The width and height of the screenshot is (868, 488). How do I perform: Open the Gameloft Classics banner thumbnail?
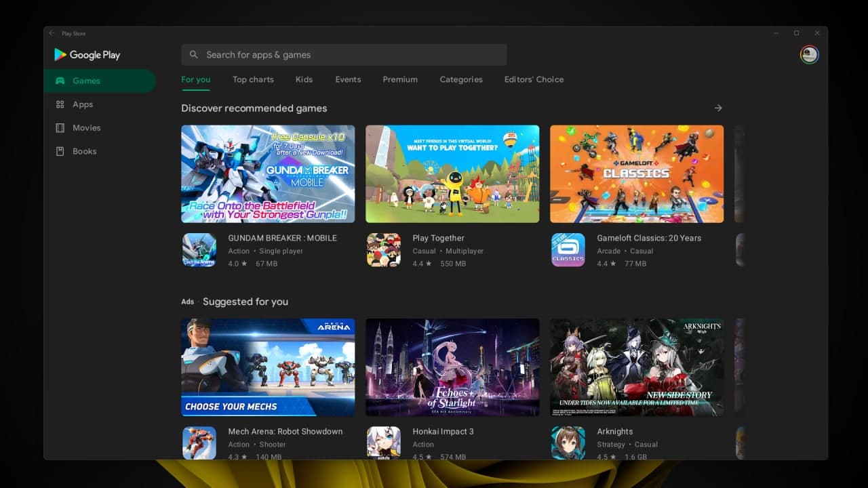tap(636, 174)
